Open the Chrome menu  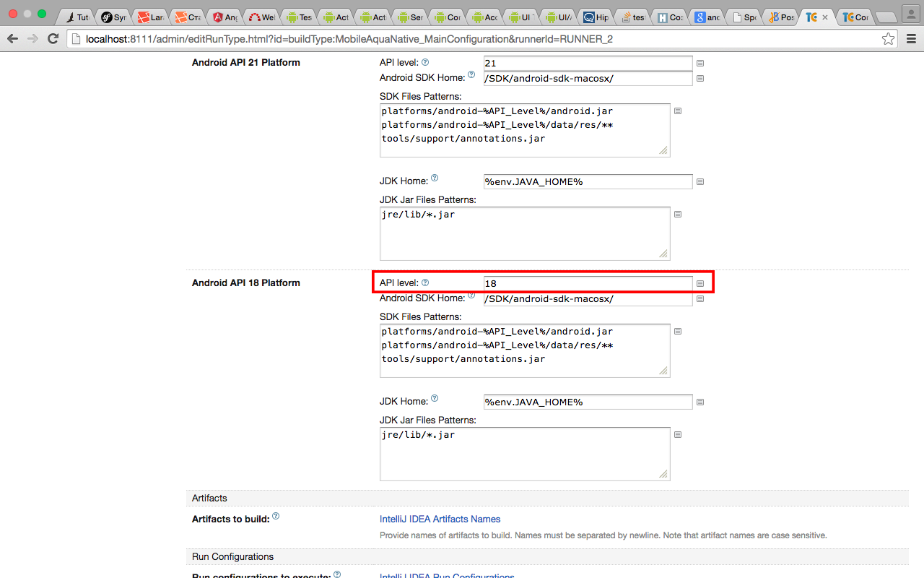pos(912,38)
